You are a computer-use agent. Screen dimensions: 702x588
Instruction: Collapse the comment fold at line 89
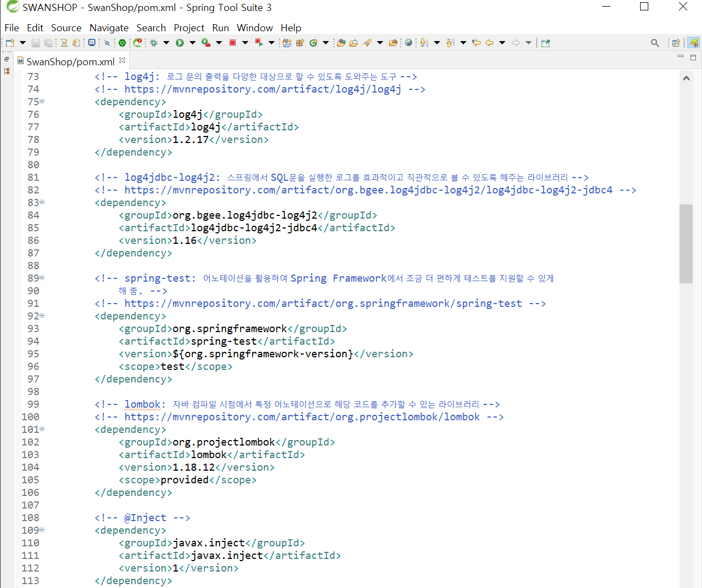(42, 278)
